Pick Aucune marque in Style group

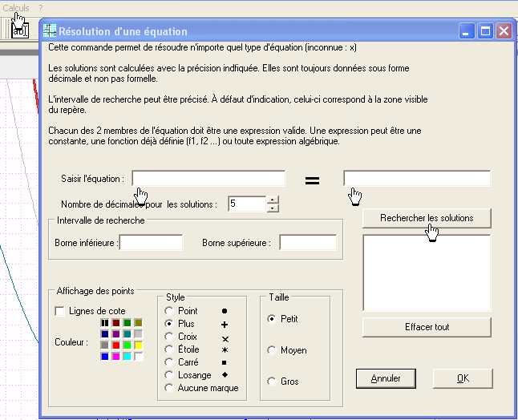[x=169, y=388]
